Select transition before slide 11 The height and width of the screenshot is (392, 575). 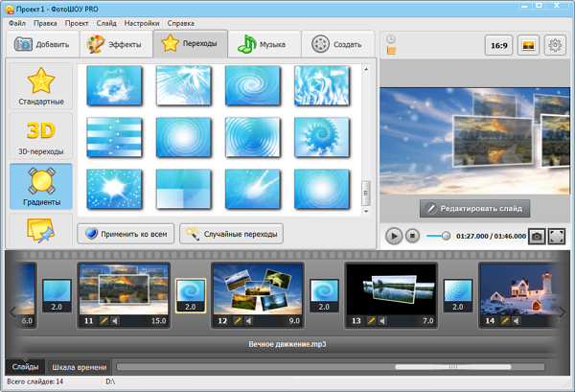coord(57,295)
